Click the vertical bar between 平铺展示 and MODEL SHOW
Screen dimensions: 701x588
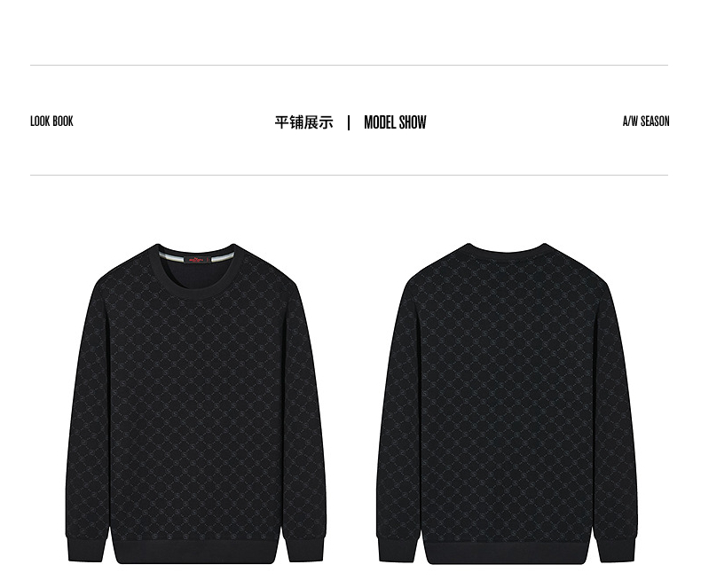349,123
